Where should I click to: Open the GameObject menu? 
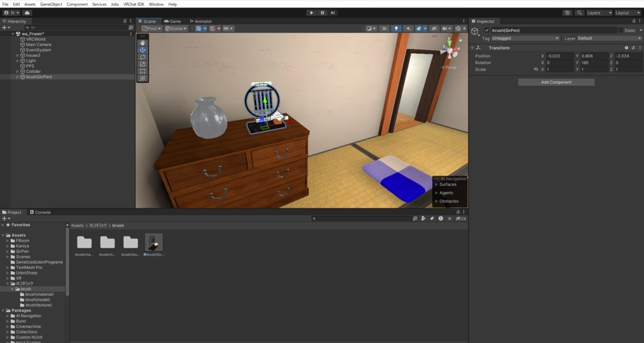tap(51, 4)
